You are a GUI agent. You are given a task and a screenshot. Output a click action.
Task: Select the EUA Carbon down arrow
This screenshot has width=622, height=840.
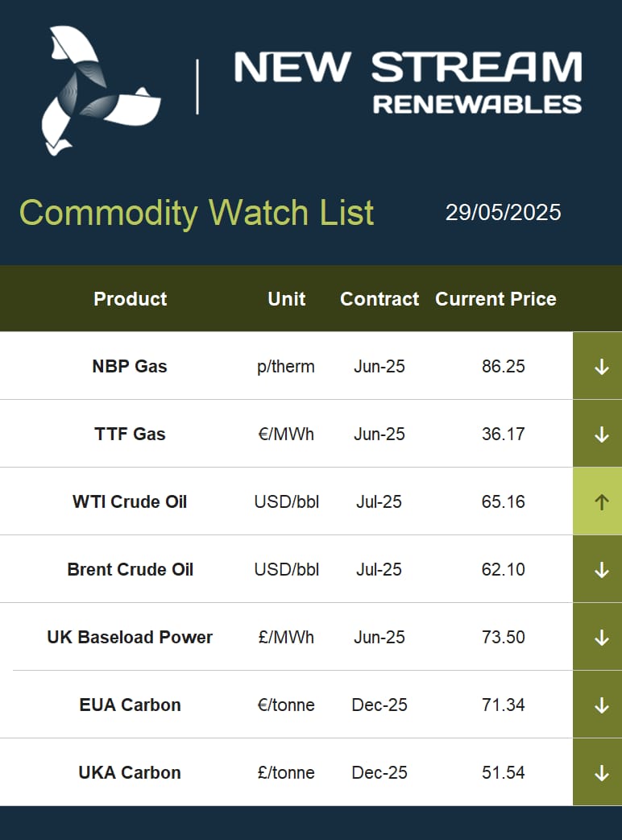click(x=602, y=705)
